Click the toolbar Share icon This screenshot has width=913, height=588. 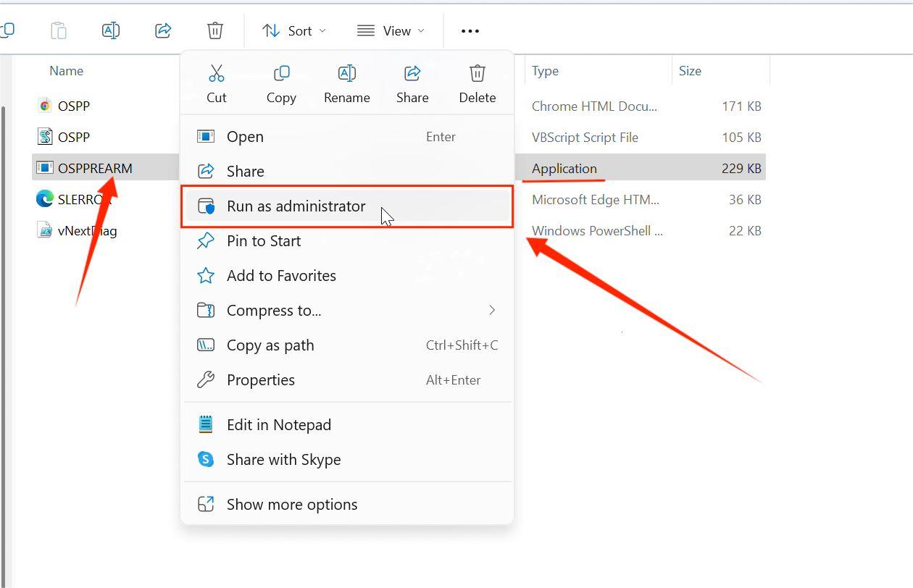click(x=163, y=30)
